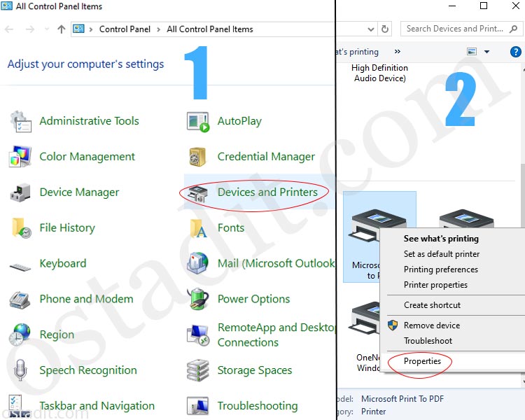
Task: Expand the address bar history dropdown
Action: coord(371,29)
